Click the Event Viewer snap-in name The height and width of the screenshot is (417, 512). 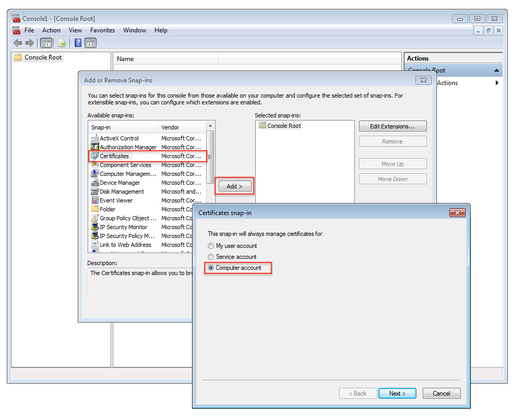tap(116, 200)
